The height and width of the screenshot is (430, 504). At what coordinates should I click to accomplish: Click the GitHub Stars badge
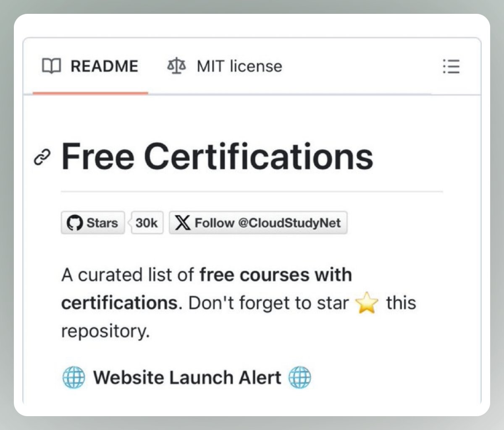click(x=93, y=223)
